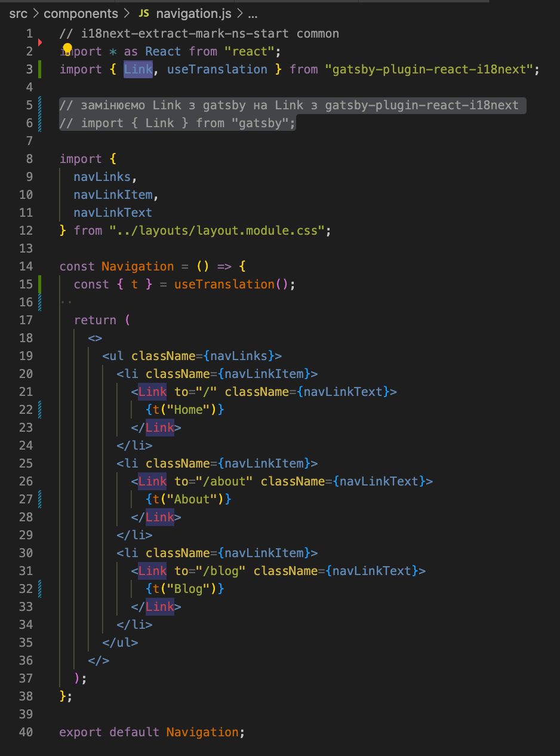Click the JS file icon in breadcrumbs
560x756 pixels.
tap(143, 13)
